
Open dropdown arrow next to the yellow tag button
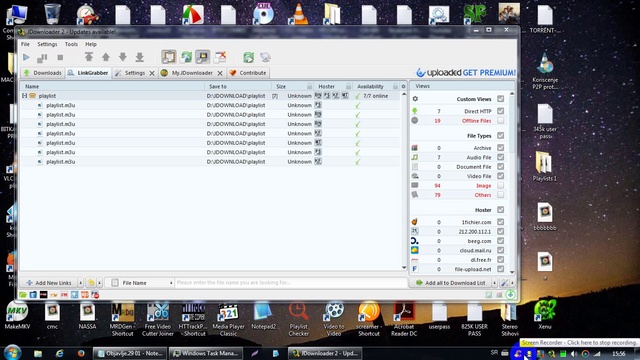click(x=99, y=283)
